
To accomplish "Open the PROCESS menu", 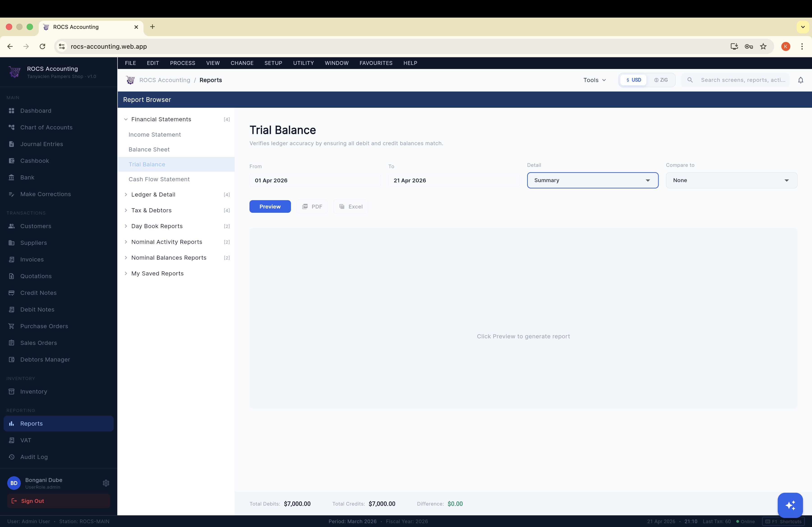I will [182, 63].
